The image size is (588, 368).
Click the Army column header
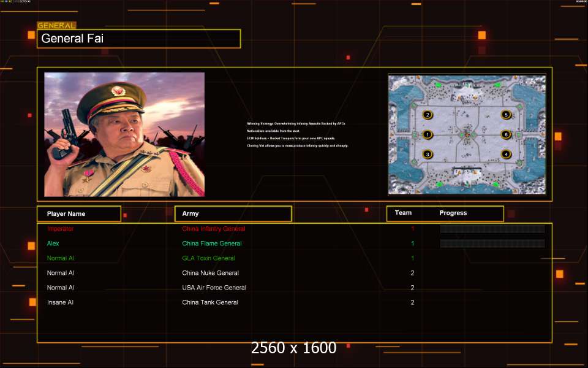233,213
